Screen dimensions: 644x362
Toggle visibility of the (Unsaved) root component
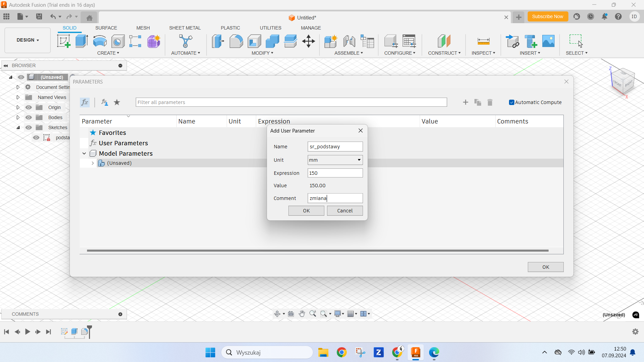point(21,77)
